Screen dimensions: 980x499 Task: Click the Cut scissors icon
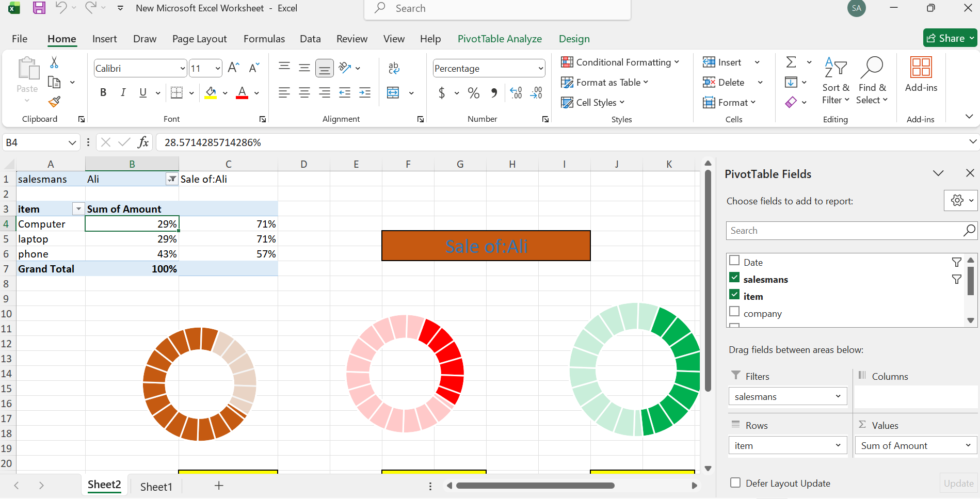click(54, 62)
